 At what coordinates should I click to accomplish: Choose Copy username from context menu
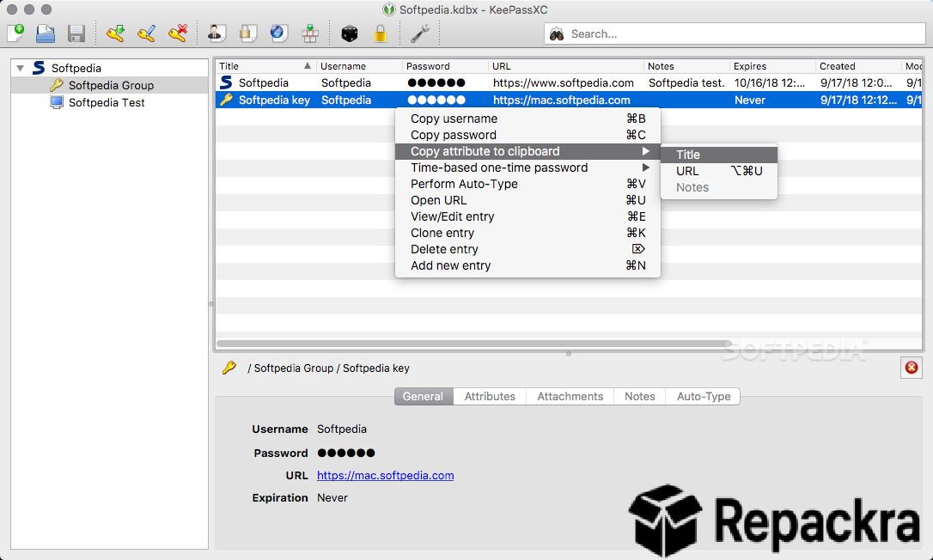click(x=527, y=119)
